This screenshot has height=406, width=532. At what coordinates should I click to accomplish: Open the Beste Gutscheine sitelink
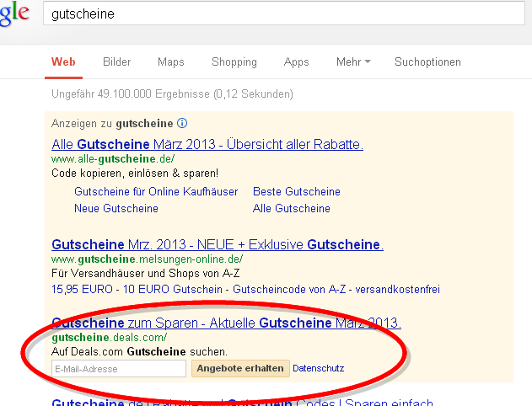click(x=297, y=191)
